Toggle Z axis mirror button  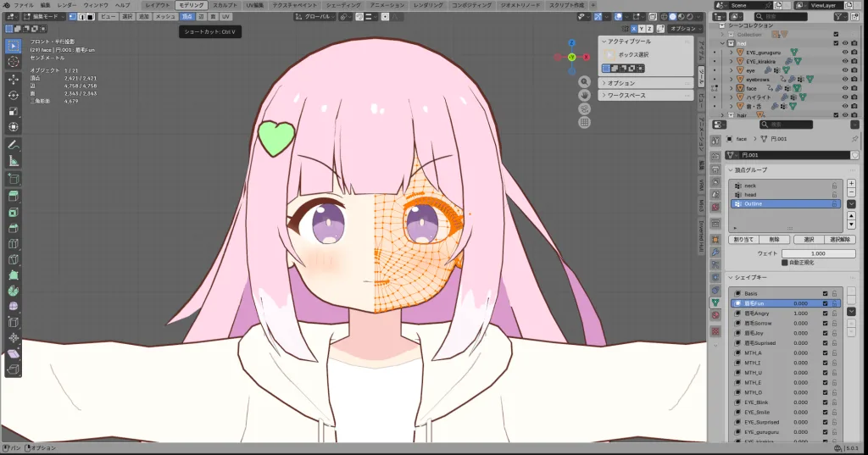pos(649,29)
